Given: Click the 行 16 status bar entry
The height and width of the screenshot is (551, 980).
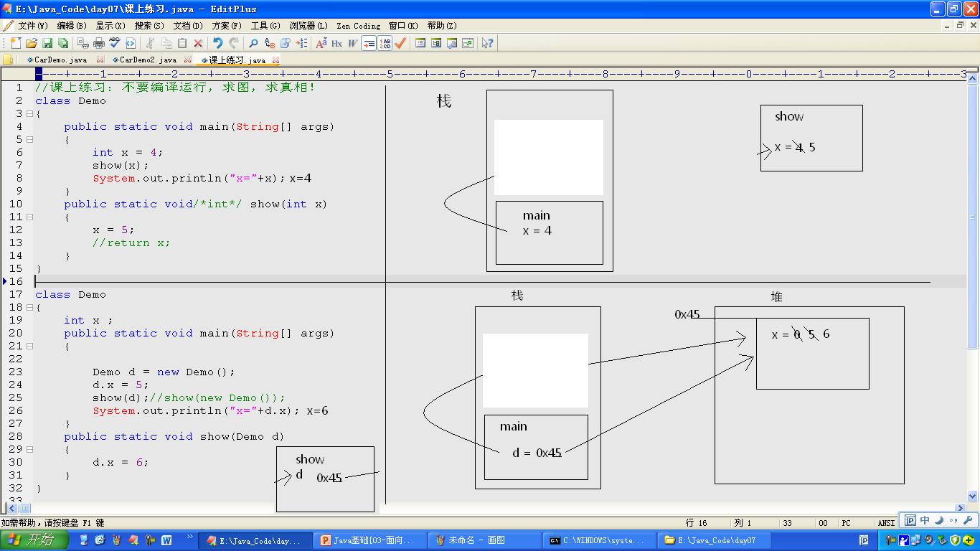Looking at the screenshot, I should pyautogui.click(x=697, y=523).
